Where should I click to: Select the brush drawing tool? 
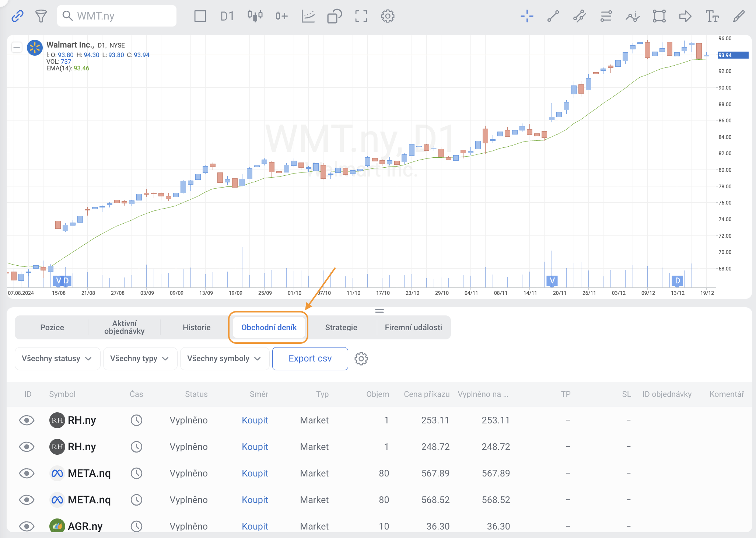pyautogui.click(x=738, y=16)
